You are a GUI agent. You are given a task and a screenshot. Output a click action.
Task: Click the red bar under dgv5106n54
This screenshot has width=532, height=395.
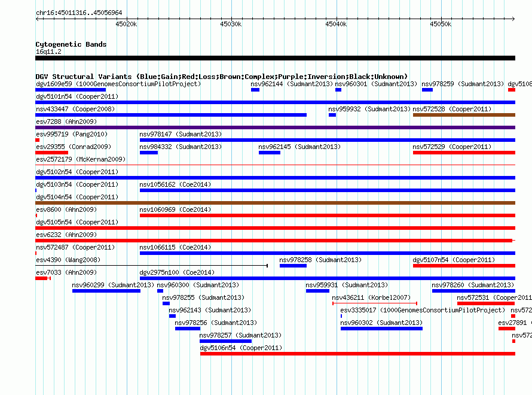point(357,354)
